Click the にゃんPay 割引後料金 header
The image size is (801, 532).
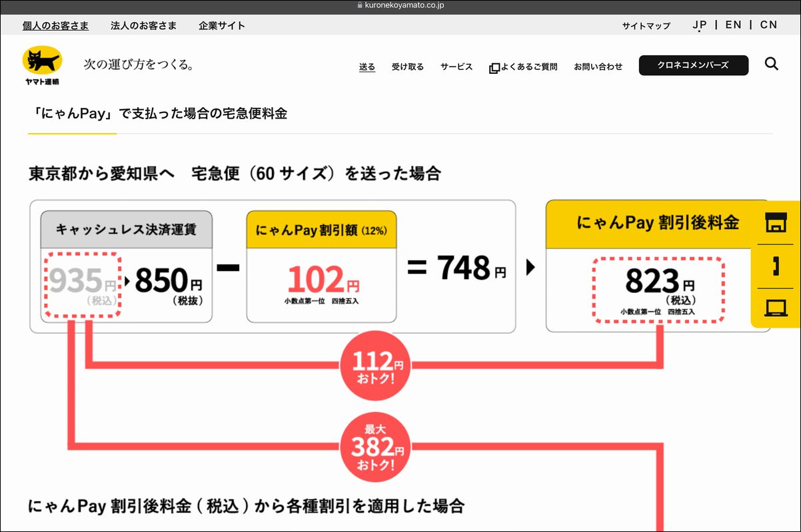[658, 222]
